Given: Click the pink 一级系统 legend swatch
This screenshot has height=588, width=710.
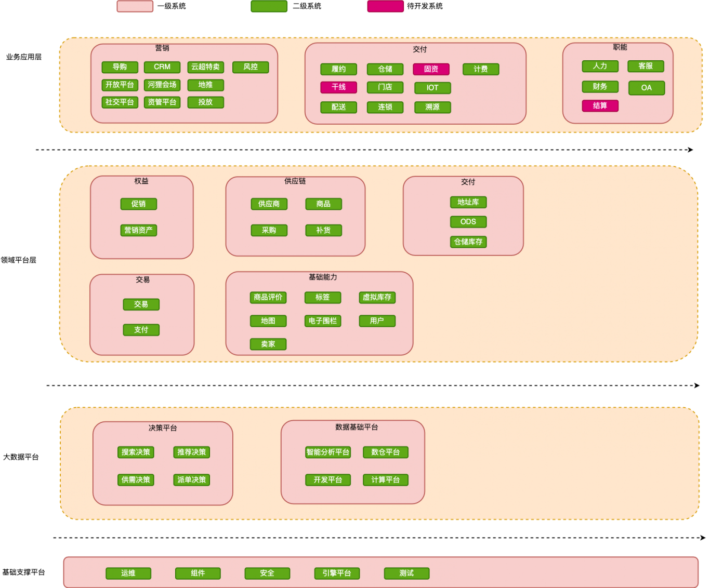Looking at the screenshot, I should click(135, 6).
